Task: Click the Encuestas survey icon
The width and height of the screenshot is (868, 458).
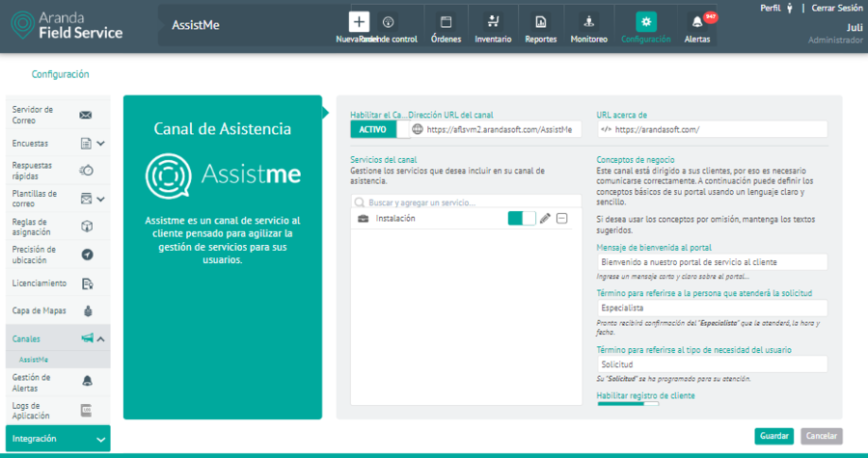Action: (x=86, y=144)
